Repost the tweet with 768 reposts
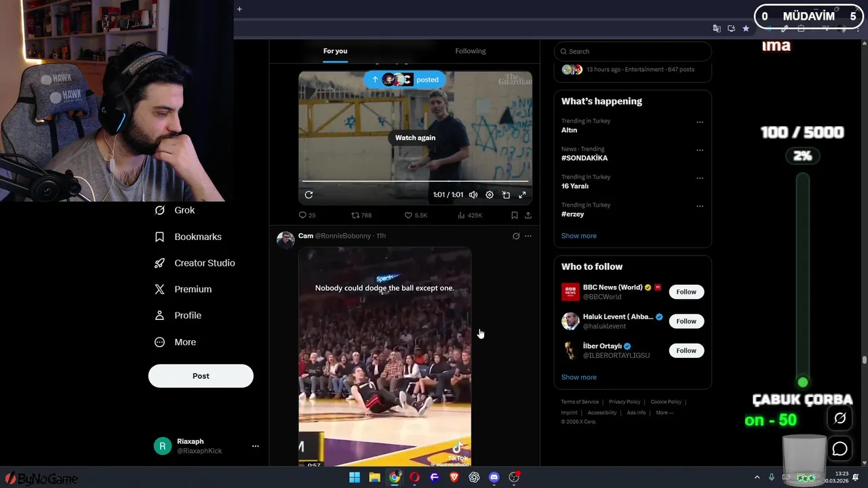Screen dimensions: 868x488 [361, 215]
